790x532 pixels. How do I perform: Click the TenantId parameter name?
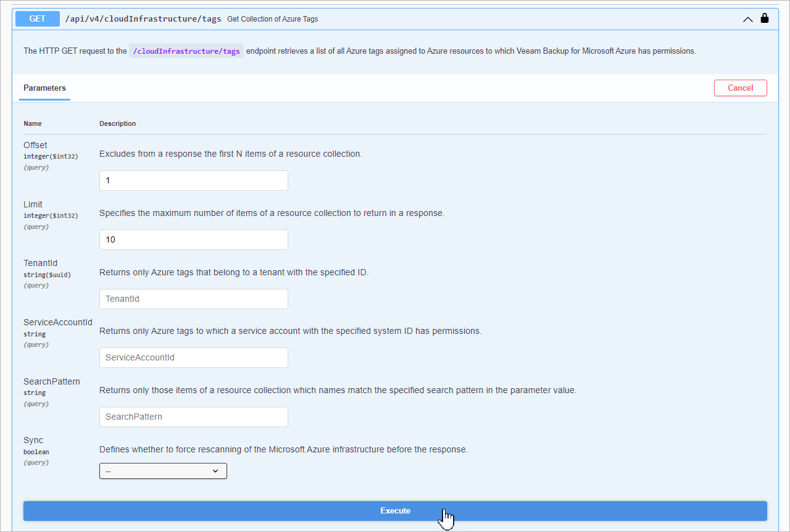pyautogui.click(x=40, y=263)
